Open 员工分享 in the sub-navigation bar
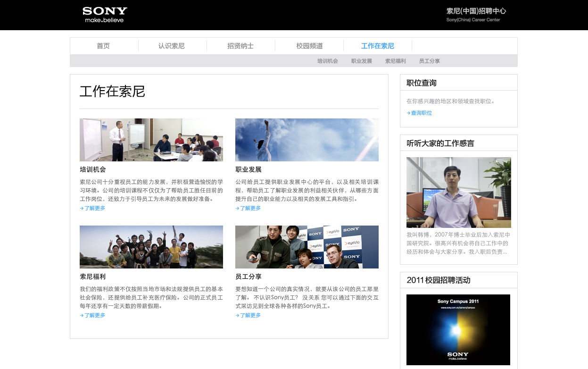588x369 pixels. tap(429, 61)
